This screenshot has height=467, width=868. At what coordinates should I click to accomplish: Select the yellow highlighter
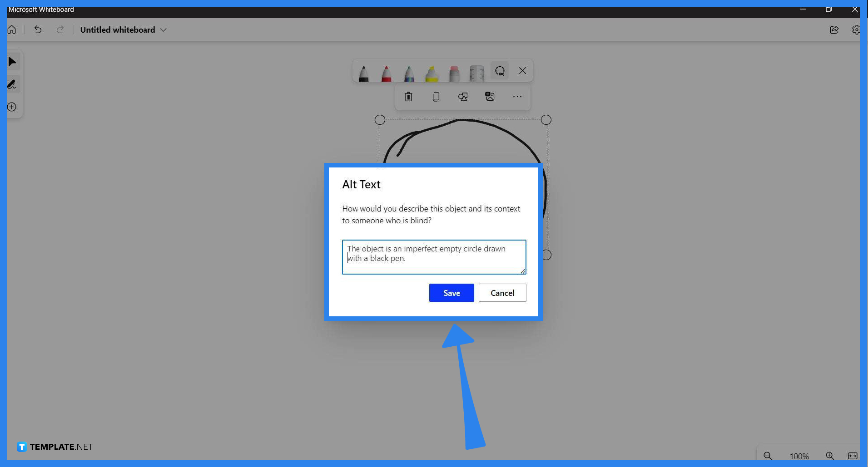click(x=431, y=72)
